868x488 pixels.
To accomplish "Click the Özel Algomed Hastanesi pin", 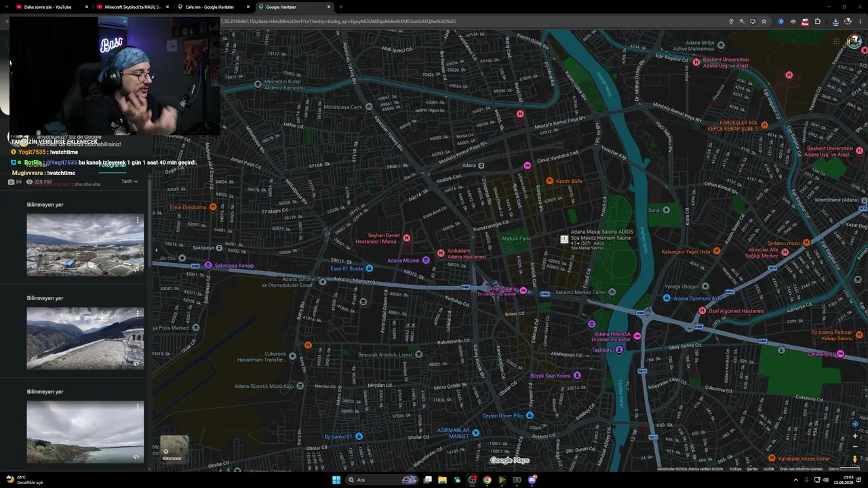I will coord(703,311).
